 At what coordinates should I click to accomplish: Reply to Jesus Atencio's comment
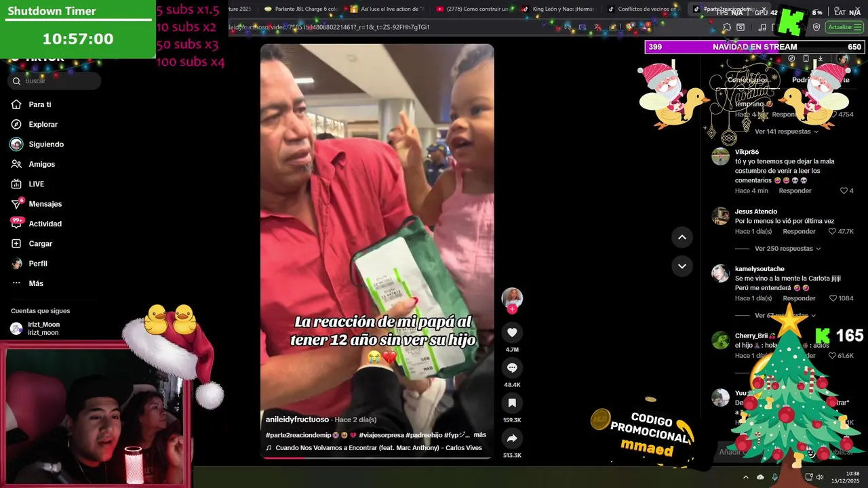[799, 232]
